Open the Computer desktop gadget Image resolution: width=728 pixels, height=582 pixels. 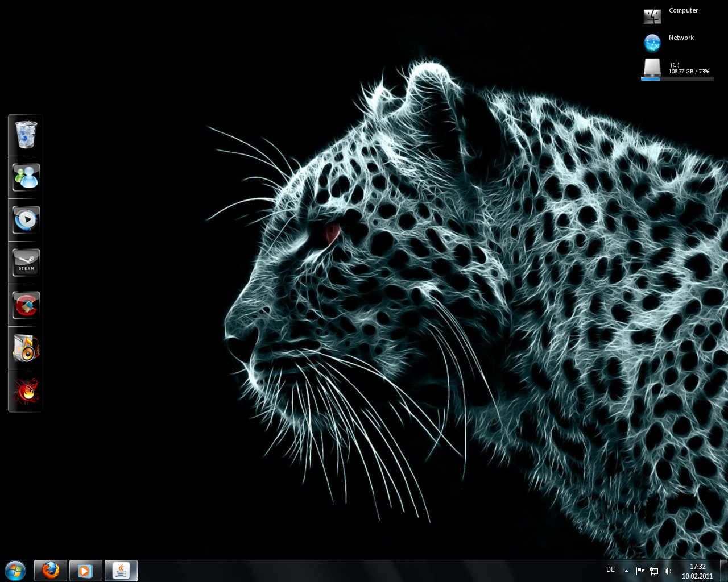point(652,16)
